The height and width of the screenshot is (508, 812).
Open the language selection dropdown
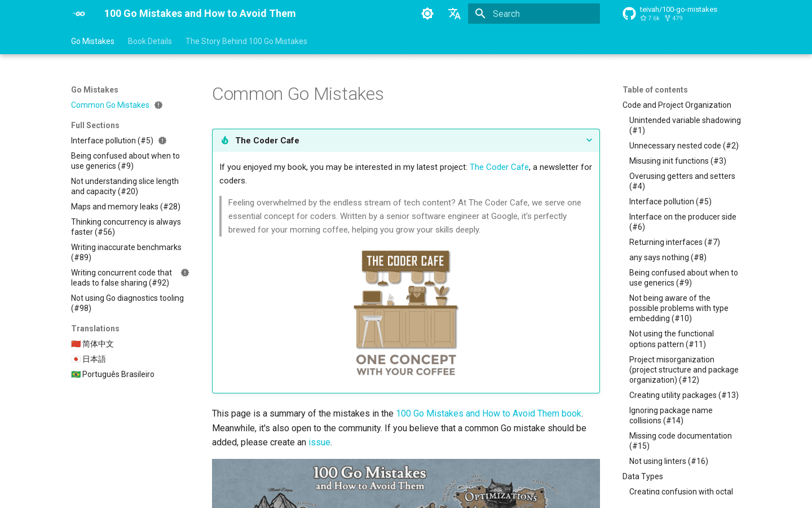[454, 13]
